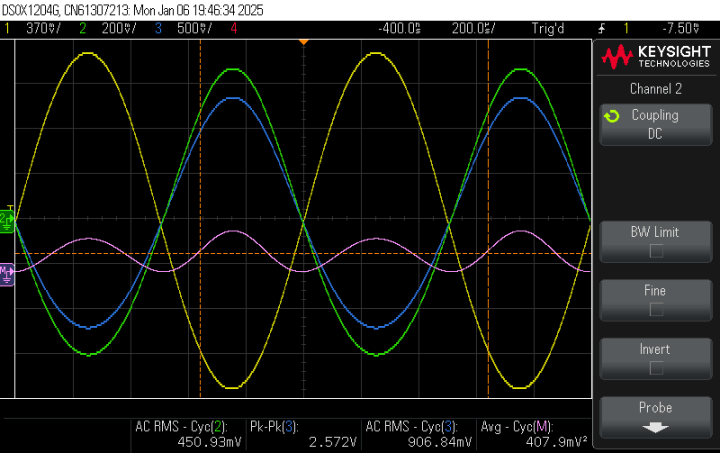The width and height of the screenshot is (720, 453).
Task: Click the Keysight Technologies logo
Action: (x=656, y=56)
